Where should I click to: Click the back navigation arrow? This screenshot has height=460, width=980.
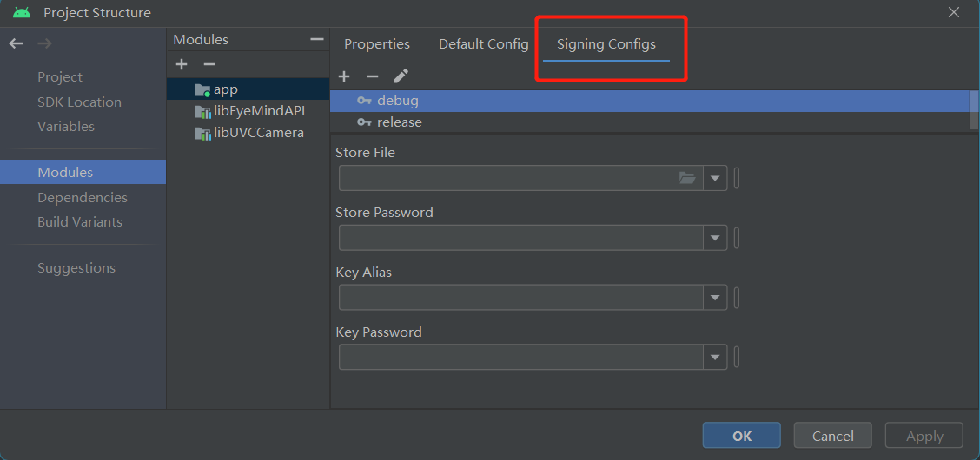click(17, 43)
